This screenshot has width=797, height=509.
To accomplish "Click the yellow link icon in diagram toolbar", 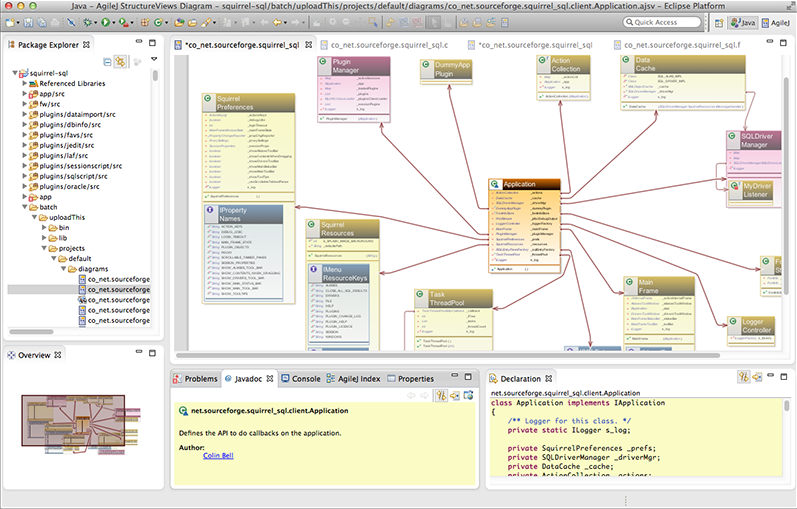I will coord(389,22).
